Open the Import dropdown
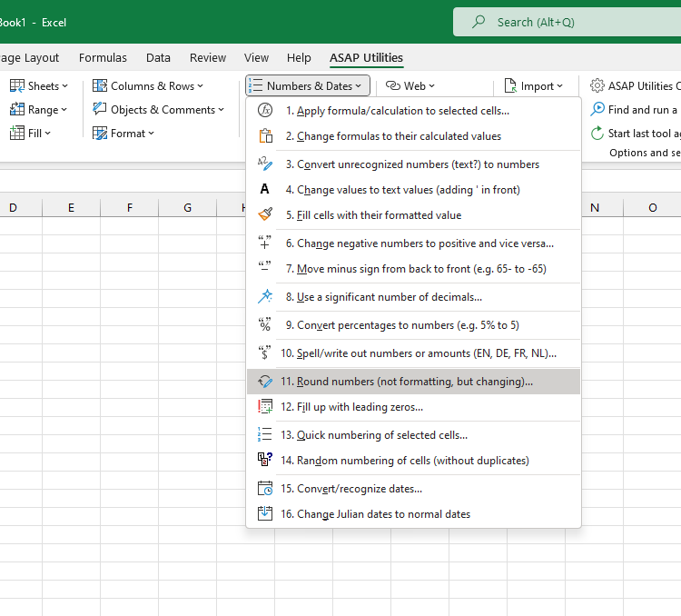 point(534,85)
